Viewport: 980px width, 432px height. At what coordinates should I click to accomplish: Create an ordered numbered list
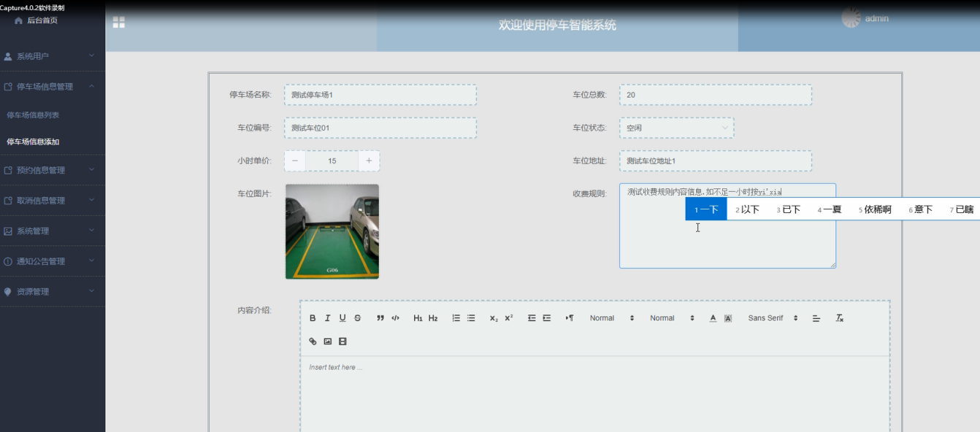click(x=456, y=318)
